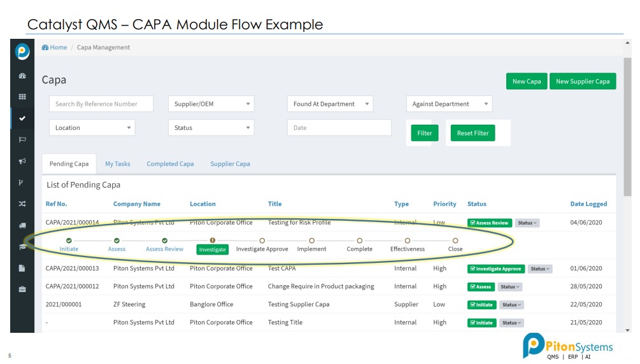Image resolution: width=640 pixels, height=364 pixels.
Task: Click reference CAPA/2021/000013
Action: [x=72, y=268]
